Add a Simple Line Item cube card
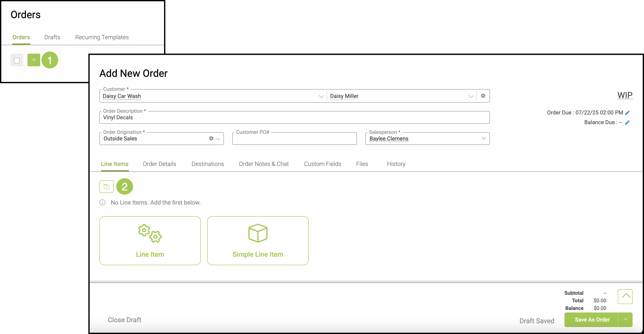The height and width of the screenshot is (334, 644). tap(258, 240)
